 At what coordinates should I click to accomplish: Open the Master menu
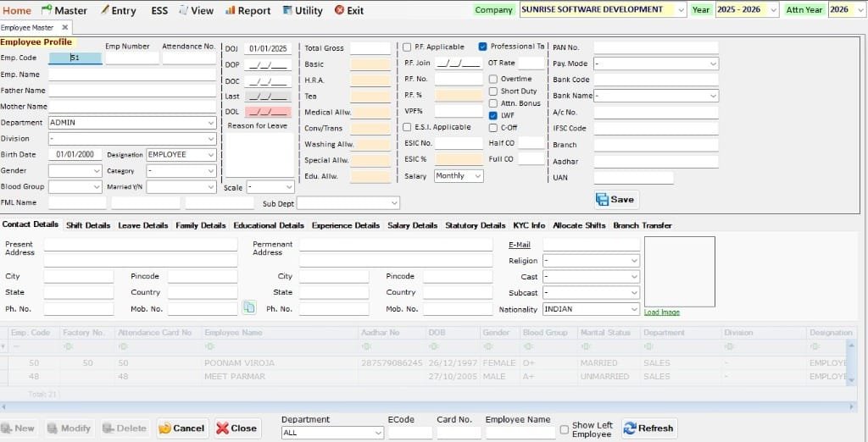tap(64, 10)
